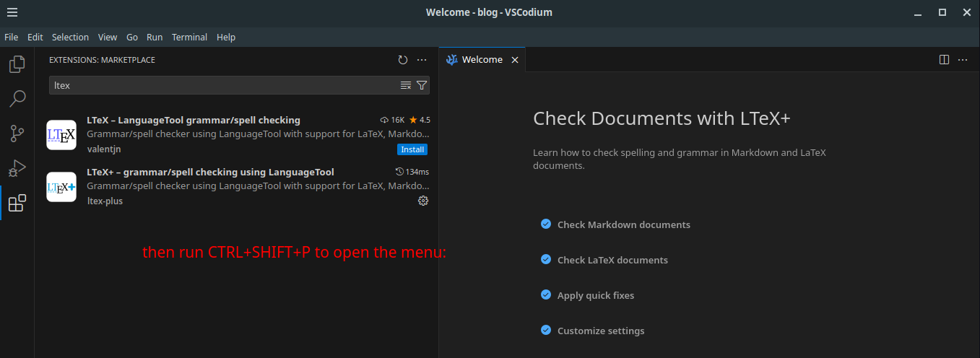Viewport: 980px width, 358px height.
Task: Refresh the extensions marketplace list
Action: click(403, 60)
